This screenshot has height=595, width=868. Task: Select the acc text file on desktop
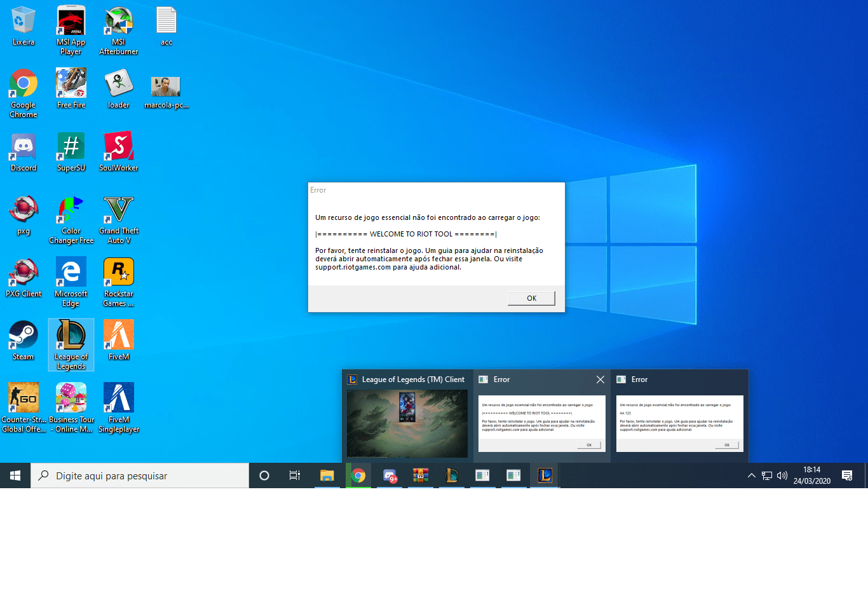pyautogui.click(x=166, y=26)
